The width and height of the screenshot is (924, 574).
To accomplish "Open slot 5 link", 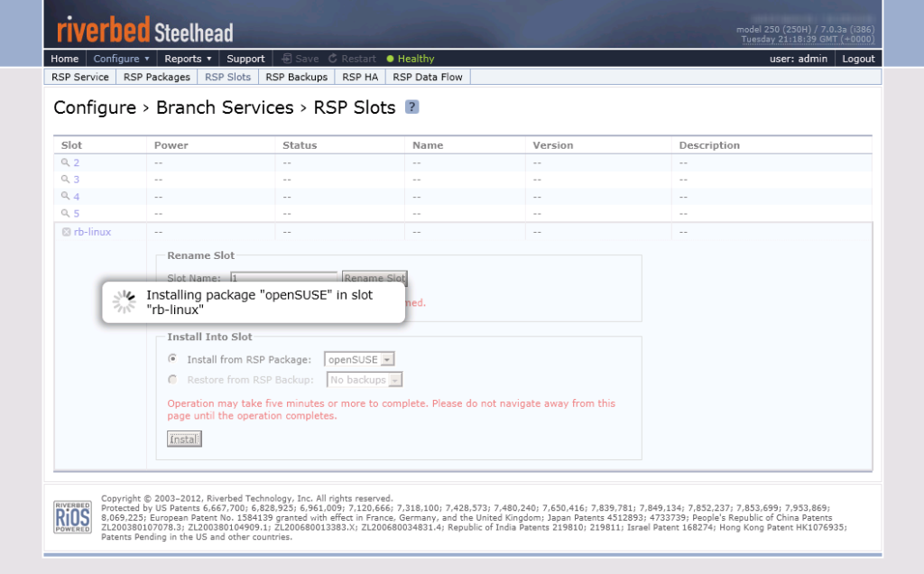I will [x=77, y=214].
